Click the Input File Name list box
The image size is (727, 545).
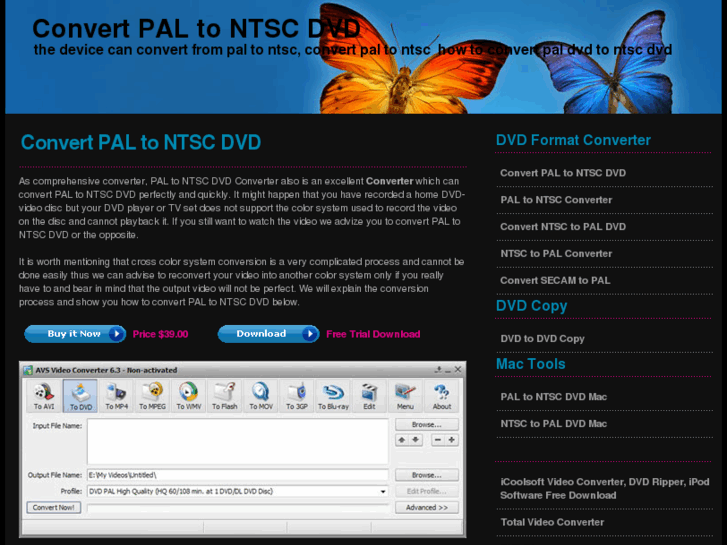coord(238,442)
